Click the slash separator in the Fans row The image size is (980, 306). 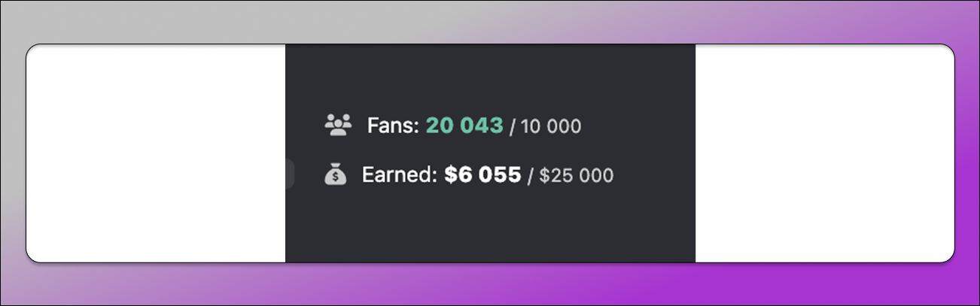tap(513, 127)
